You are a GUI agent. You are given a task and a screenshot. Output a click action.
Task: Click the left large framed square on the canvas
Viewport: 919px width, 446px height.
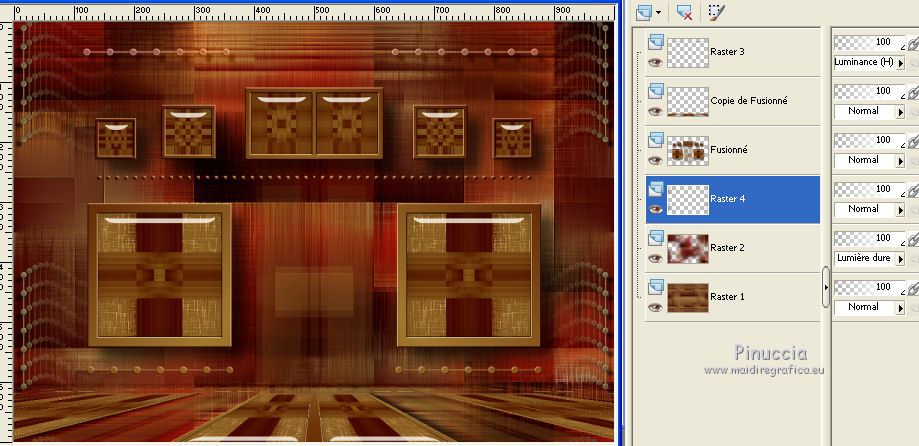[x=159, y=275]
